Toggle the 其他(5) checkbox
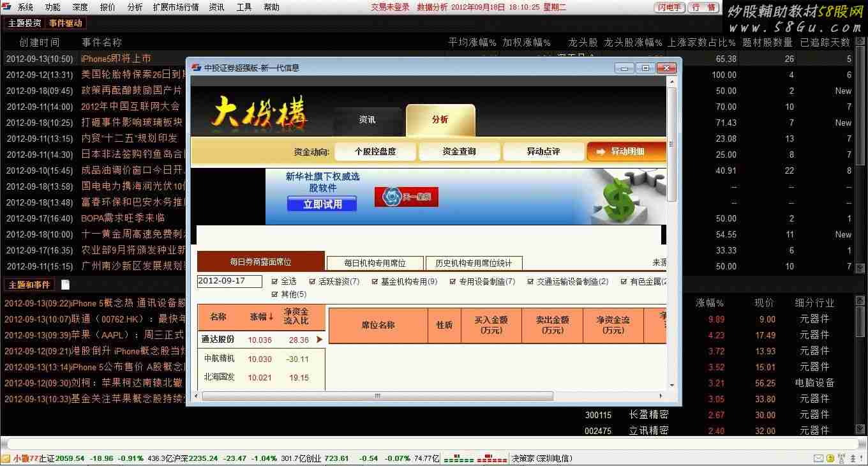Screen dimensions: 868x466 click(274, 294)
